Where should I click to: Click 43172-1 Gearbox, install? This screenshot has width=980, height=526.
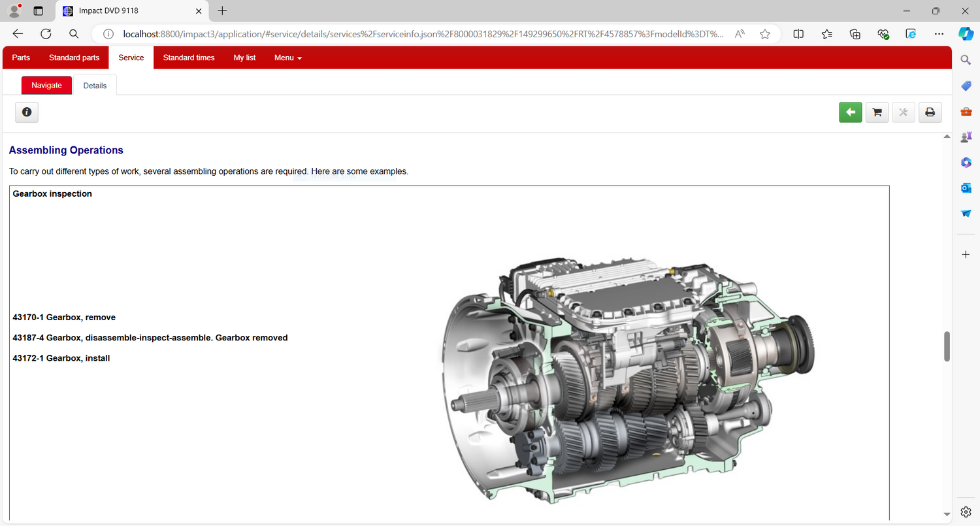pos(61,358)
